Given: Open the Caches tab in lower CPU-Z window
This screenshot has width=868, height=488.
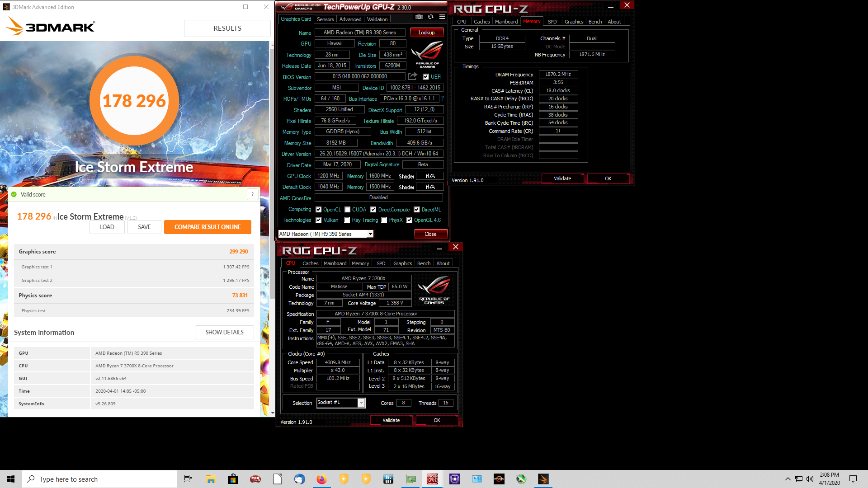Looking at the screenshot, I should 311,263.
